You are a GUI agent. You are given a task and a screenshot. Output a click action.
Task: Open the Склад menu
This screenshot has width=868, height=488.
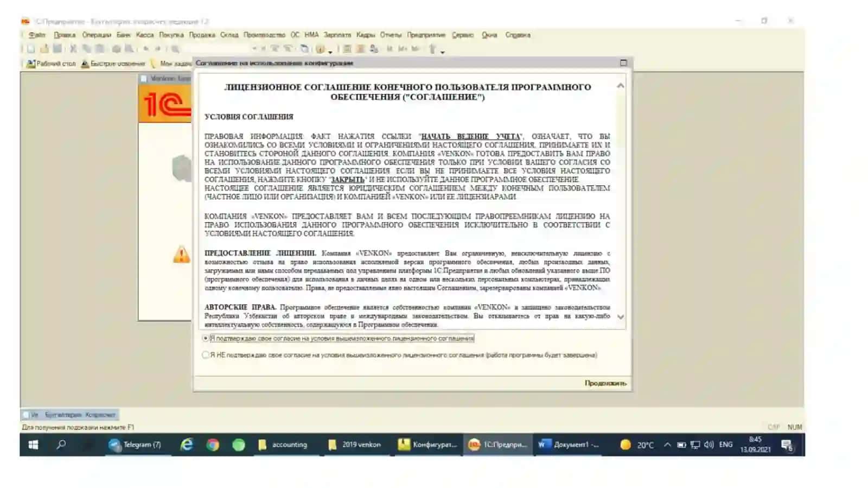(229, 35)
